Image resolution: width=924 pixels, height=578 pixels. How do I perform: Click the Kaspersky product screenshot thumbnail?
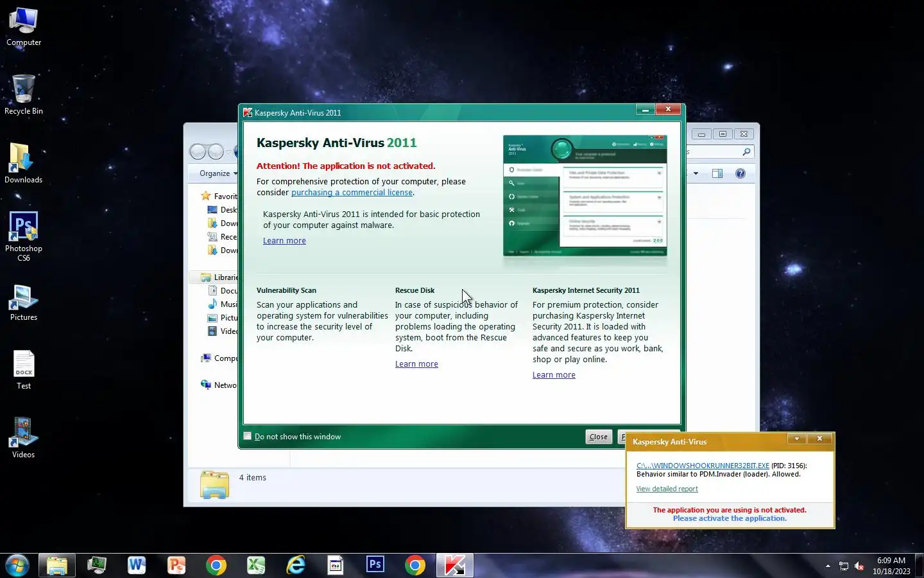point(585,195)
